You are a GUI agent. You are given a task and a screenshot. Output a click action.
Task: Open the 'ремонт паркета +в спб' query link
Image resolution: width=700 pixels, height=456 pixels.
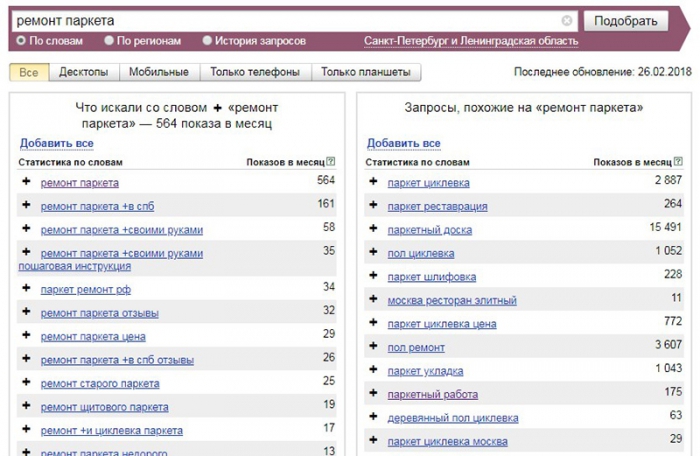[x=97, y=206]
